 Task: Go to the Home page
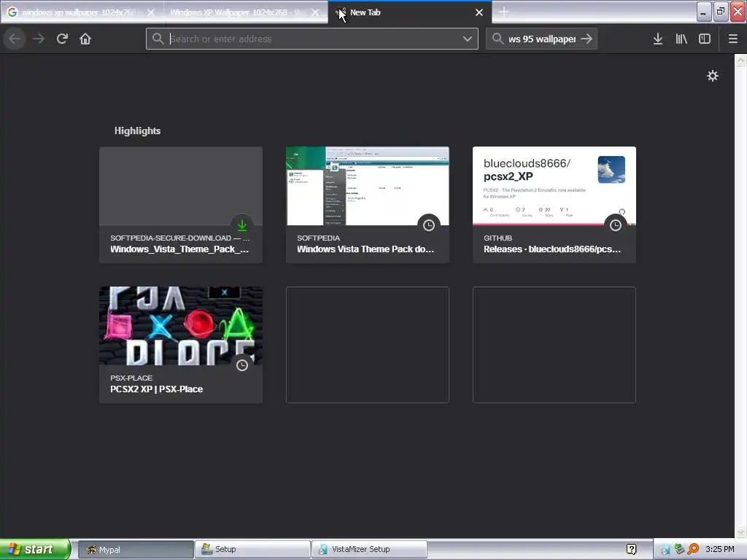(85, 39)
